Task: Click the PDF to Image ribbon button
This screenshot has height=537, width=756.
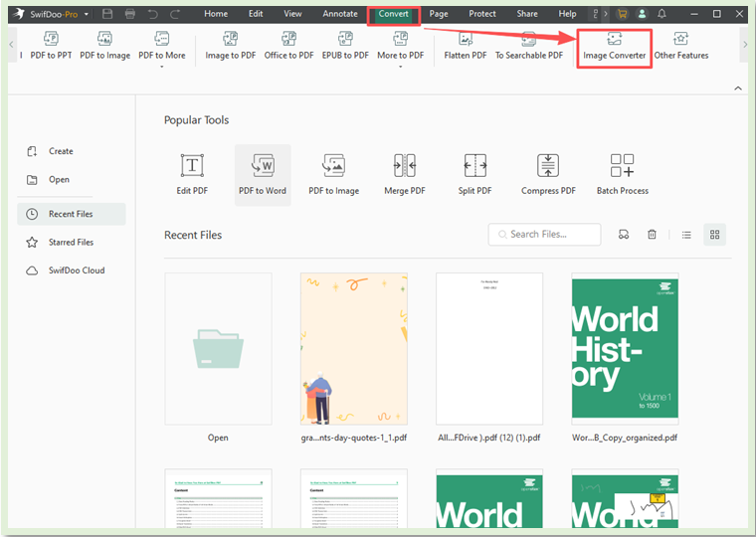Action: 104,46
